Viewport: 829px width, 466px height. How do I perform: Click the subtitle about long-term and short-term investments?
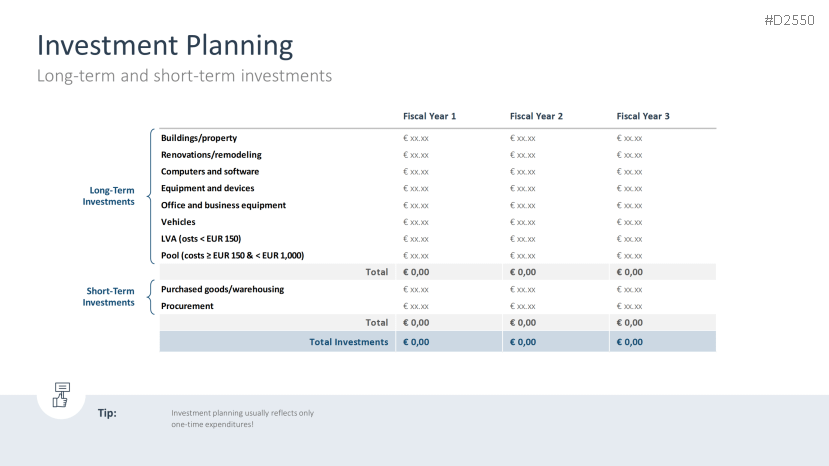[184, 76]
